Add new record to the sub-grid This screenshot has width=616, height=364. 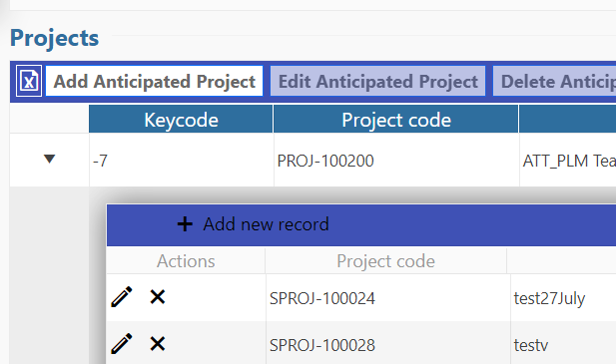(x=253, y=224)
